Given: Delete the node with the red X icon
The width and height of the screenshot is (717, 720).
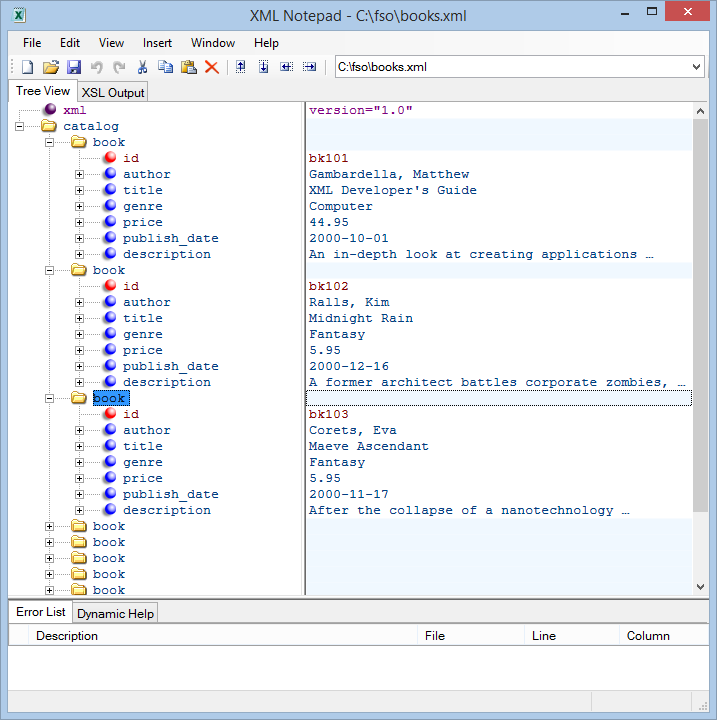Looking at the screenshot, I should coord(212,67).
